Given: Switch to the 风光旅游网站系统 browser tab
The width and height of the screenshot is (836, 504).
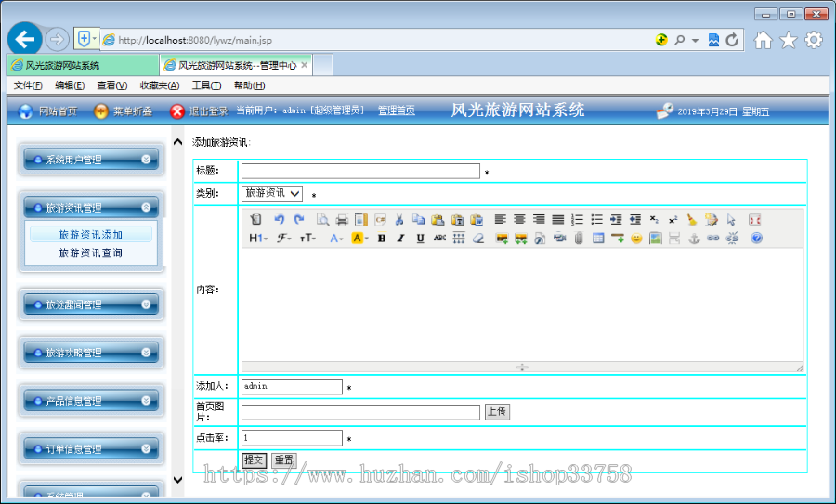Looking at the screenshot, I should tap(83, 66).
